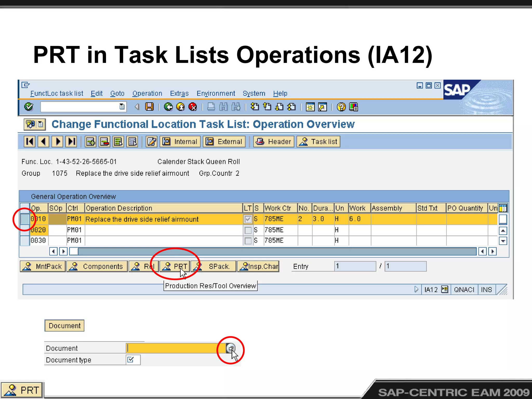Open the FunctLoc task list menu
This screenshot has height=399, width=532.
[x=57, y=94]
